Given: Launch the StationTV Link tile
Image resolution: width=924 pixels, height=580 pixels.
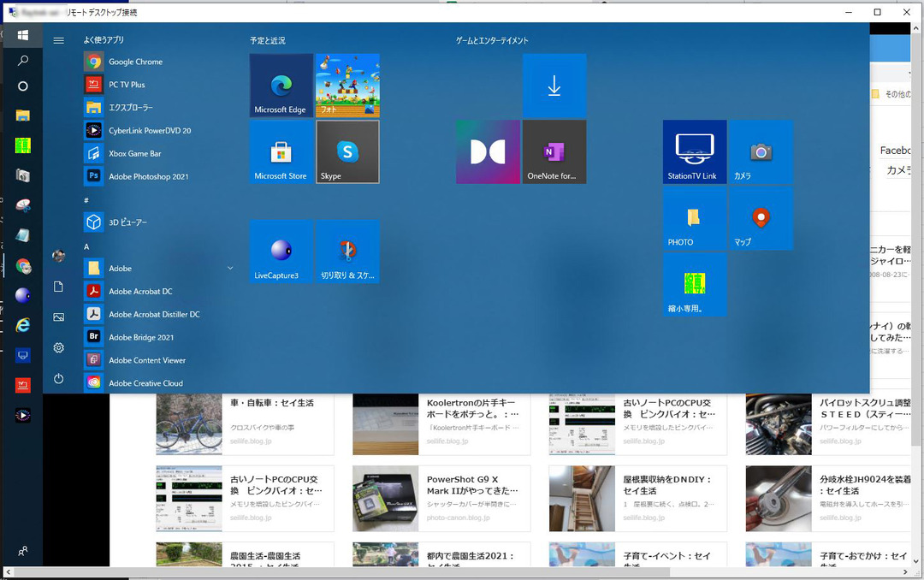Looking at the screenshot, I should [x=695, y=152].
